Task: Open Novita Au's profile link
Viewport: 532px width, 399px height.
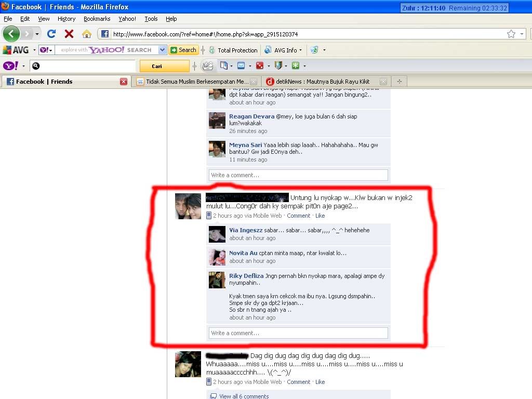Action: click(243, 253)
